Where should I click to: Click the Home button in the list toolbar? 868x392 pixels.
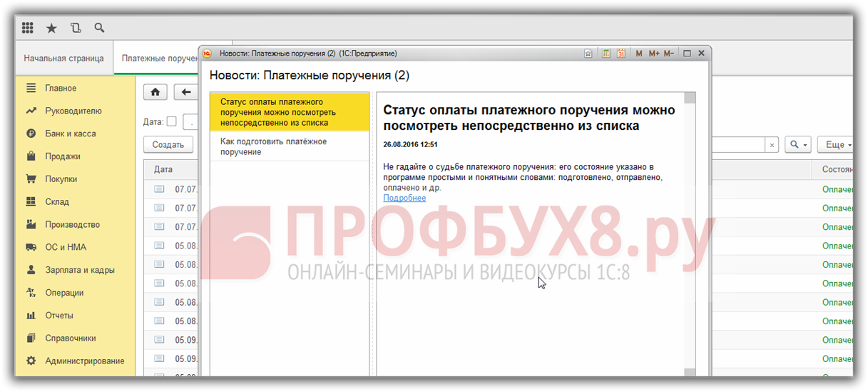[x=155, y=92]
